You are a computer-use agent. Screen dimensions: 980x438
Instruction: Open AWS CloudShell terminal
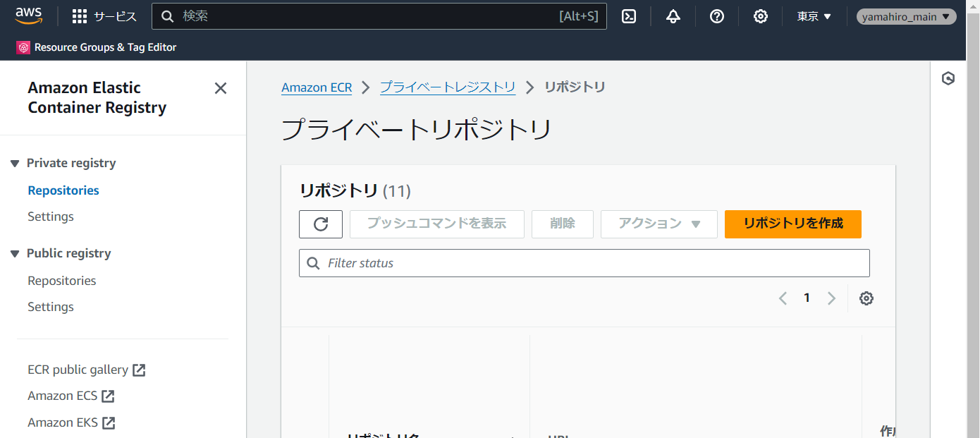pyautogui.click(x=628, y=16)
